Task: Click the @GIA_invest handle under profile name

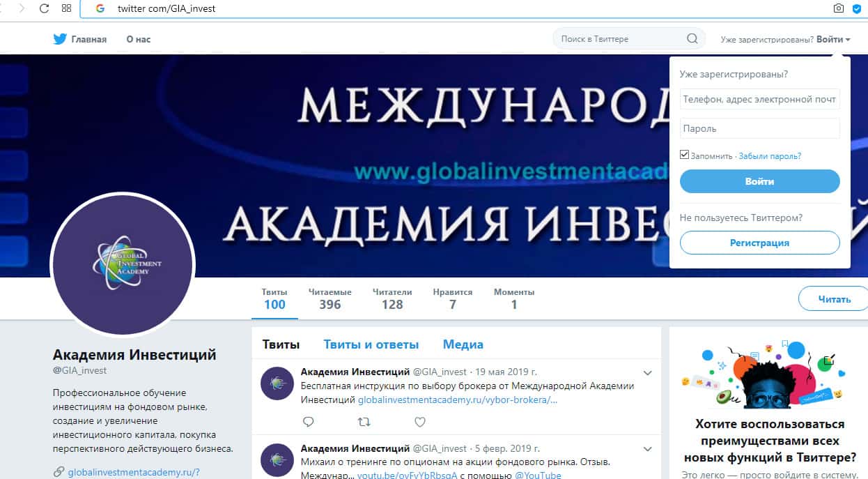Action: click(x=79, y=370)
